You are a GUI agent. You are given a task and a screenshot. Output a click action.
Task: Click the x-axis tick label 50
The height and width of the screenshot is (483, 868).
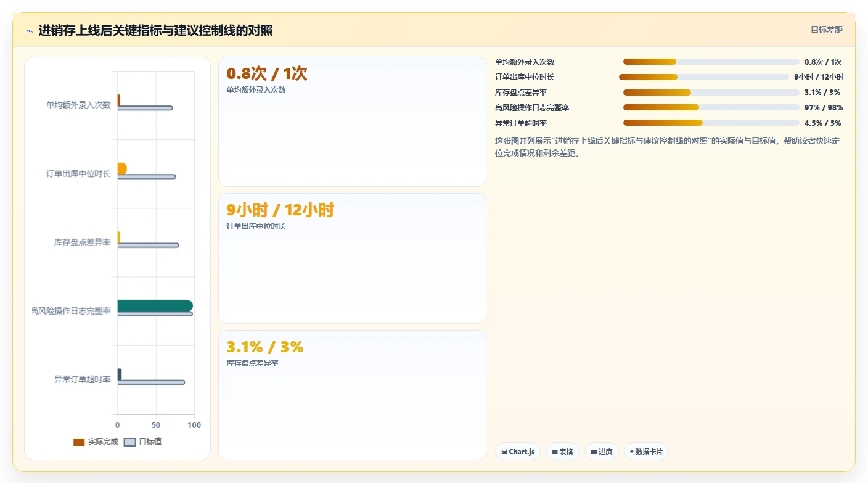[155, 426]
